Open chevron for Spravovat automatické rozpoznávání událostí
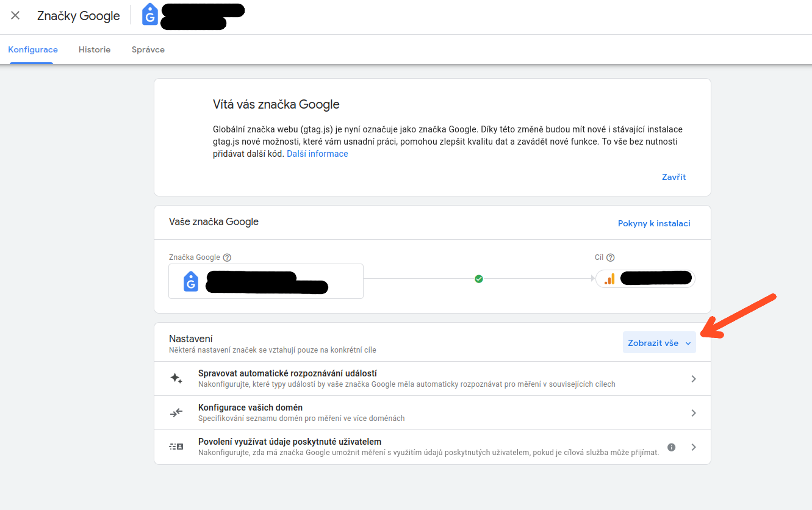The height and width of the screenshot is (510, 812). [x=694, y=379]
